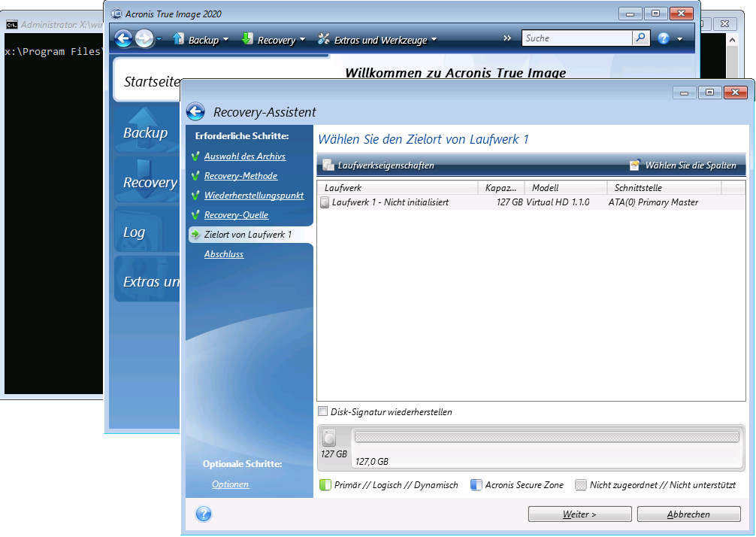The image size is (756, 537).
Task: Click the Extras und Werkzeuge tools icon
Action: tap(324, 38)
